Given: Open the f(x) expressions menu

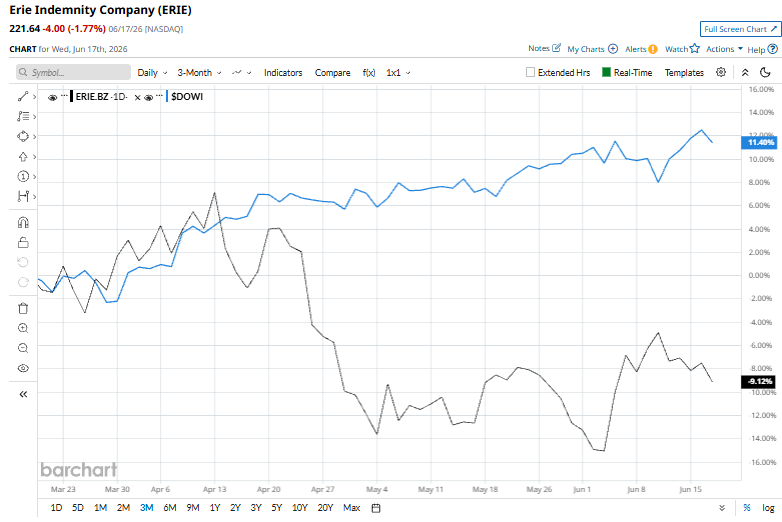Looking at the screenshot, I should pos(369,73).
